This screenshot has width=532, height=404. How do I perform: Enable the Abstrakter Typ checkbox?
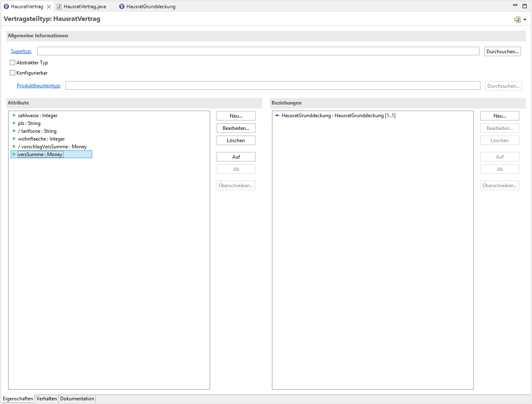click(x=13, y=63)
